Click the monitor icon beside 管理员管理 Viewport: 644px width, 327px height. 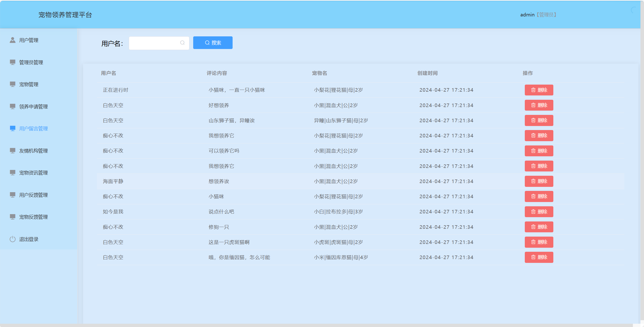pos(13,62)
